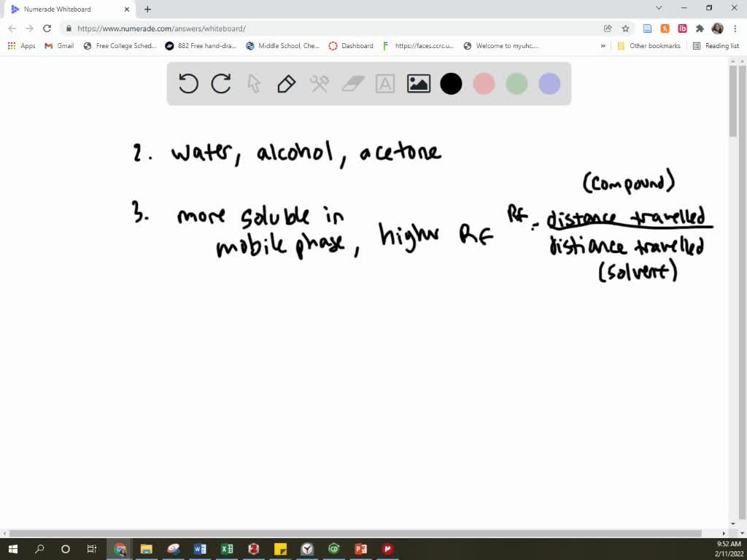Select the Undo icon on the whiteboard toolbar
This screenshot has height=560, width=747.
coord(188,83)
